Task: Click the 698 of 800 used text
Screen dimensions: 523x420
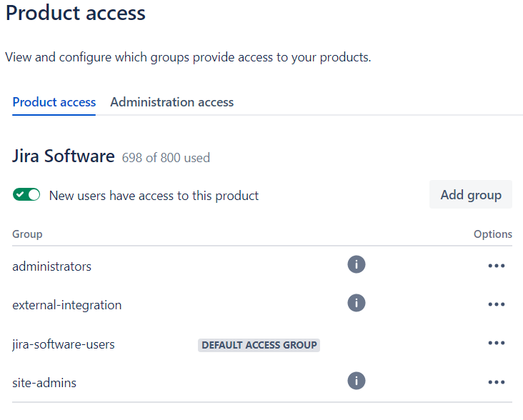Action: tap(166, 158)
